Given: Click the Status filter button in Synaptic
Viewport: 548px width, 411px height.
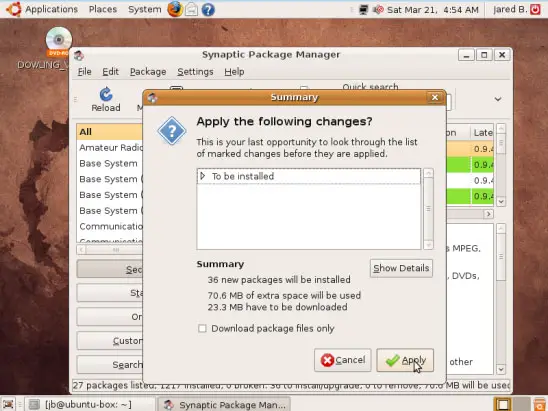Looking at the screenshot, I should 109,293.
